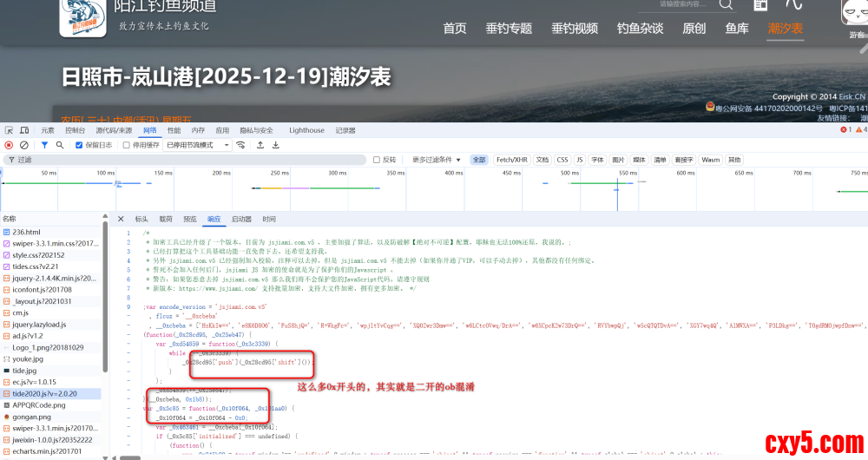Viewport: 868px width, 460px height.
Task: Toggle the 停用缓存 checkbox
Action: (x=126, y=145)
